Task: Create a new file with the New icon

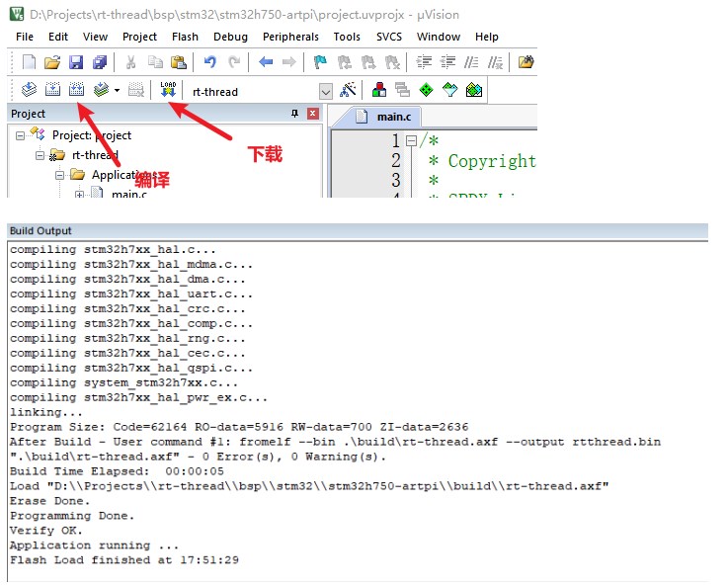Action: pyautogui.click(x=30, y=62)
